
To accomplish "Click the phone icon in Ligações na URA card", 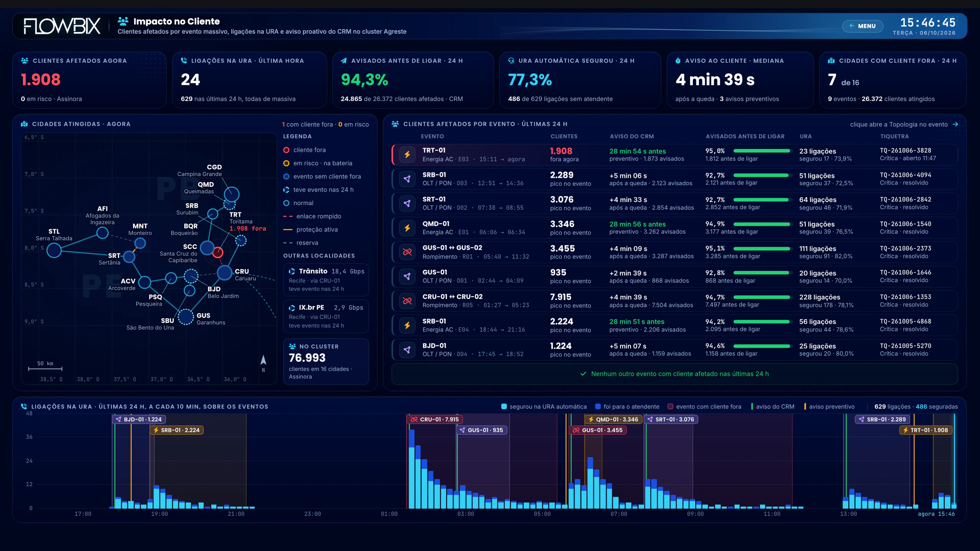I will click(x=184, y=60).
